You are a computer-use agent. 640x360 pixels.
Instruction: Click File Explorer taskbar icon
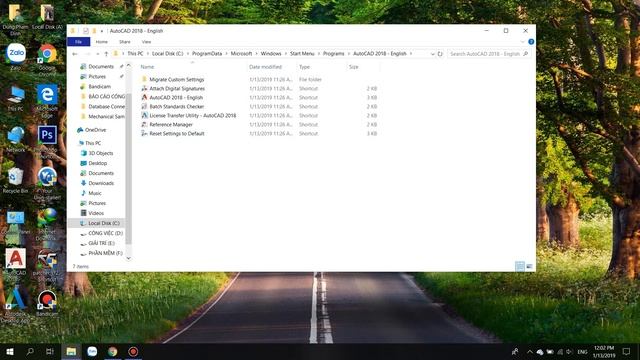tap(71, 351)
